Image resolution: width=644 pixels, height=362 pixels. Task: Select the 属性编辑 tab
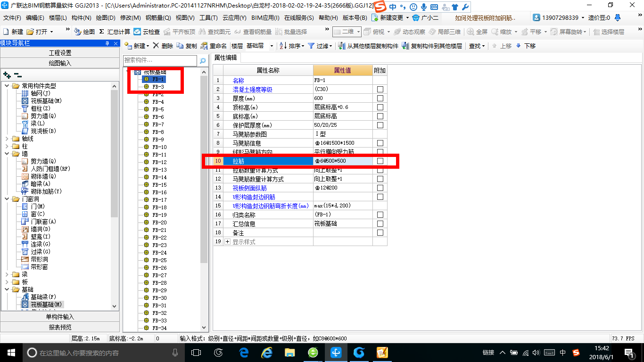(226, 58)
